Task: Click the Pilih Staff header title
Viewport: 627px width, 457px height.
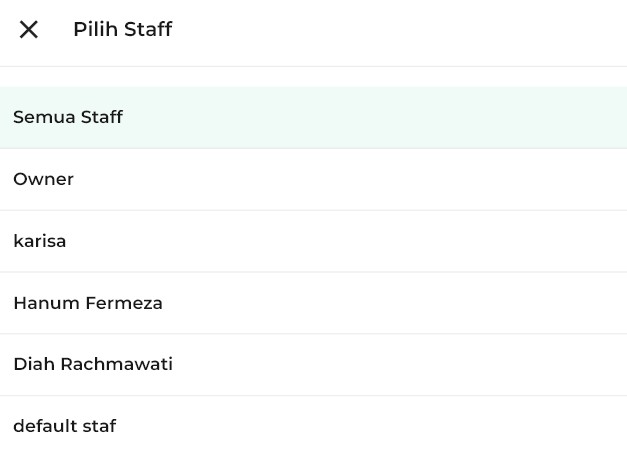Action: (122, 30)
